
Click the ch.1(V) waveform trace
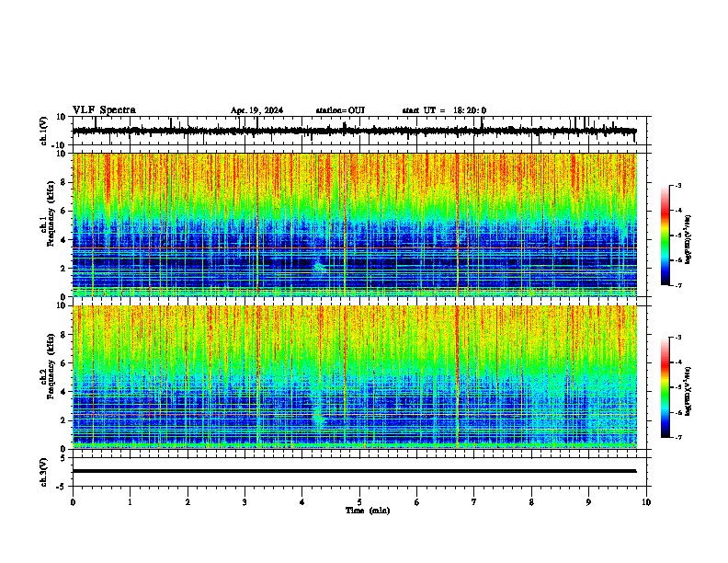[x=354, y=131]
